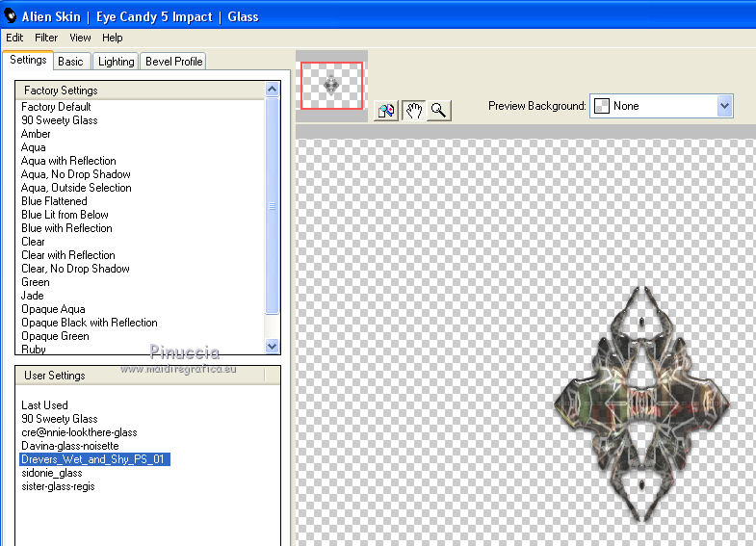756x546 pixels.
Task: Open the Help menu
Action: point(113,38)
